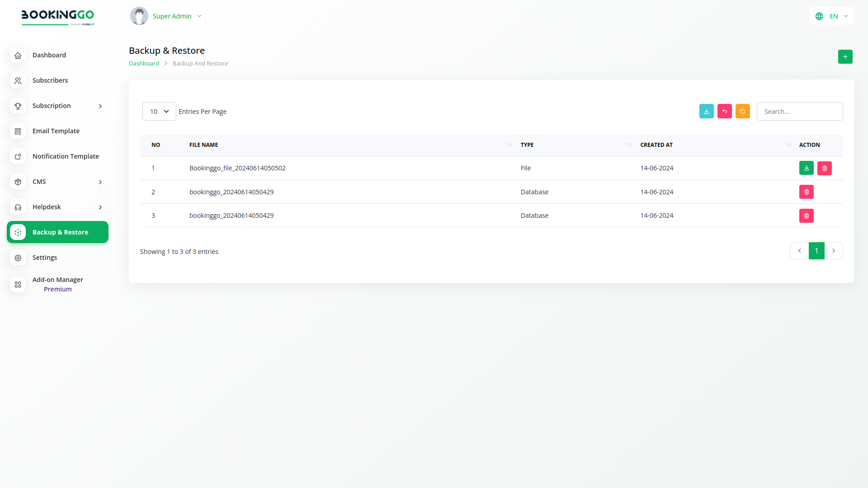Image resolution: width=868 pixels, height=488 pixels.
Task: Click the Search input field
Action: click(799, 112)
